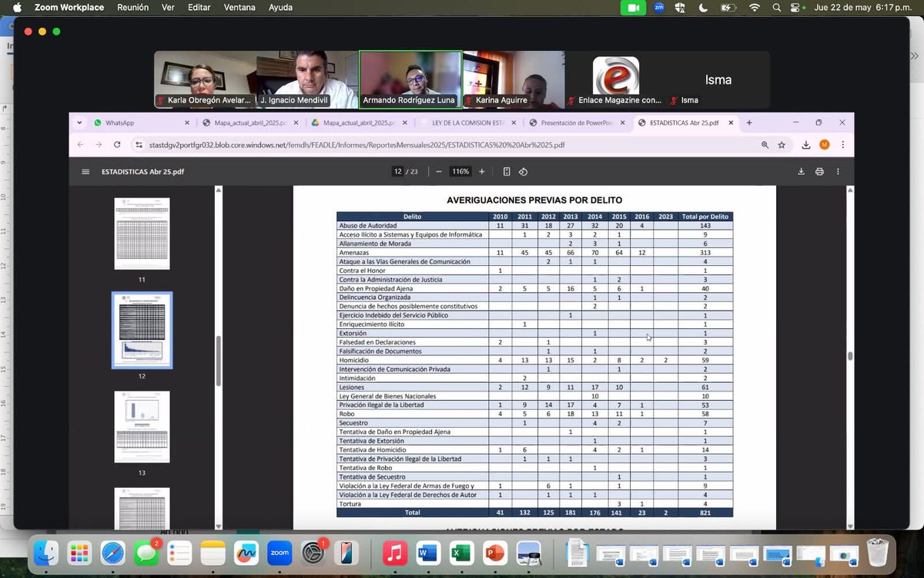Open the Reunión menu
This screenshot has width=924, height=578.
pyautogui.click(x=132, y=8)
